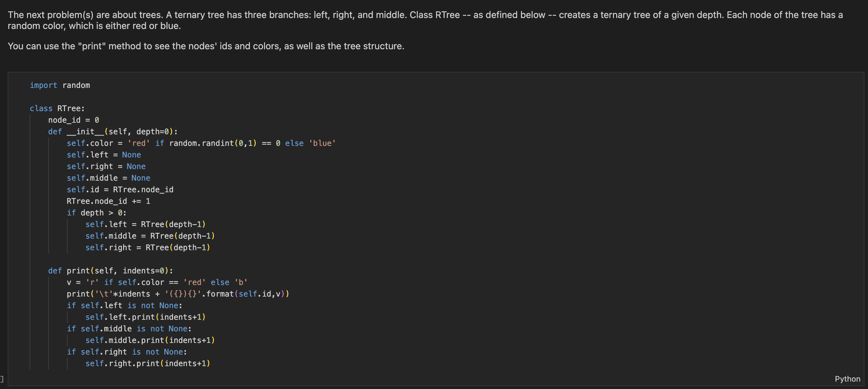
Task: Click the markdown paragraph about the print method
Action: point(206,46)
